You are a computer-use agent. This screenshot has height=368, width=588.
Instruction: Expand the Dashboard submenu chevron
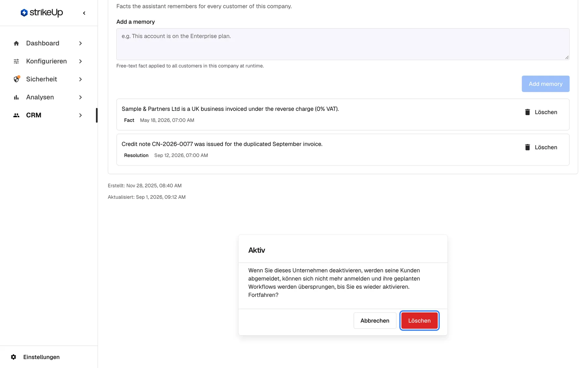pos(80,43)
